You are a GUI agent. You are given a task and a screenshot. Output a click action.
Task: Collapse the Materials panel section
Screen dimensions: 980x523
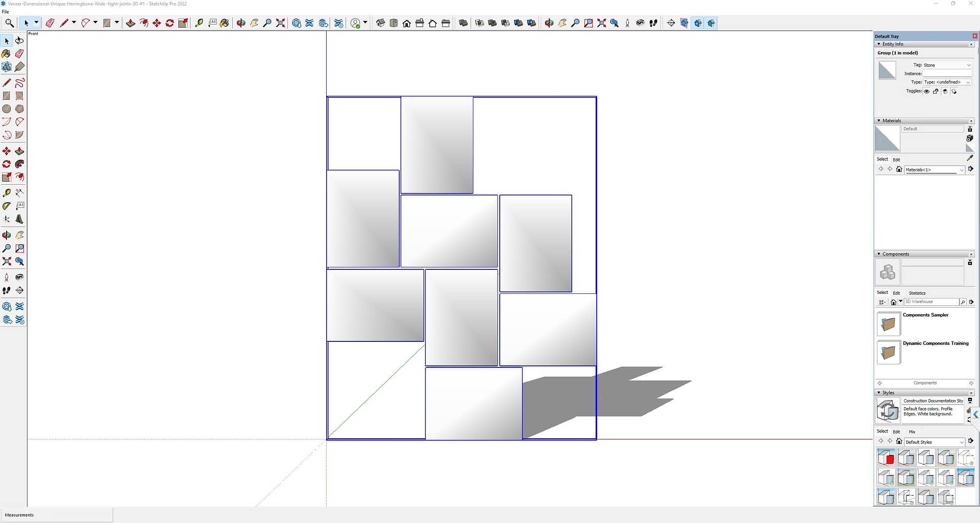[x=879, y=121]
